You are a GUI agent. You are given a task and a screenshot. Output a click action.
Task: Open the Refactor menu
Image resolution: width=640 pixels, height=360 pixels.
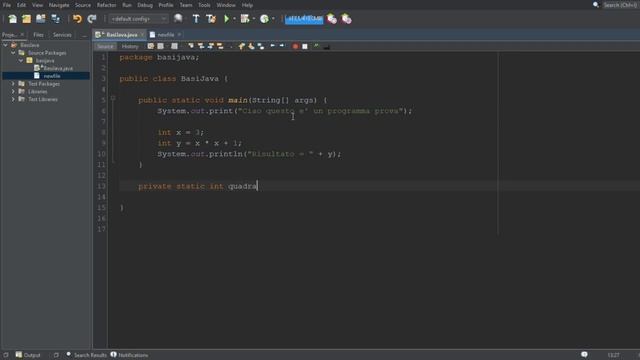[x=107, y=5]
